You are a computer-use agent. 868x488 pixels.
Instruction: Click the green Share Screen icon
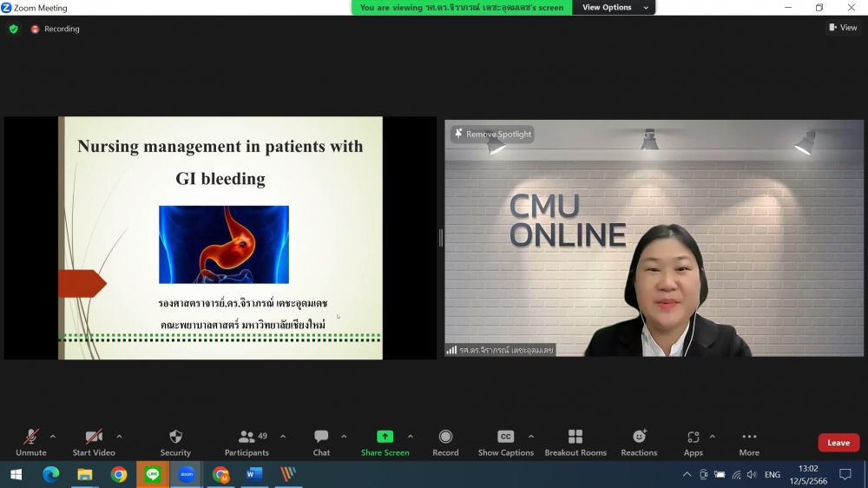[385, 437]
